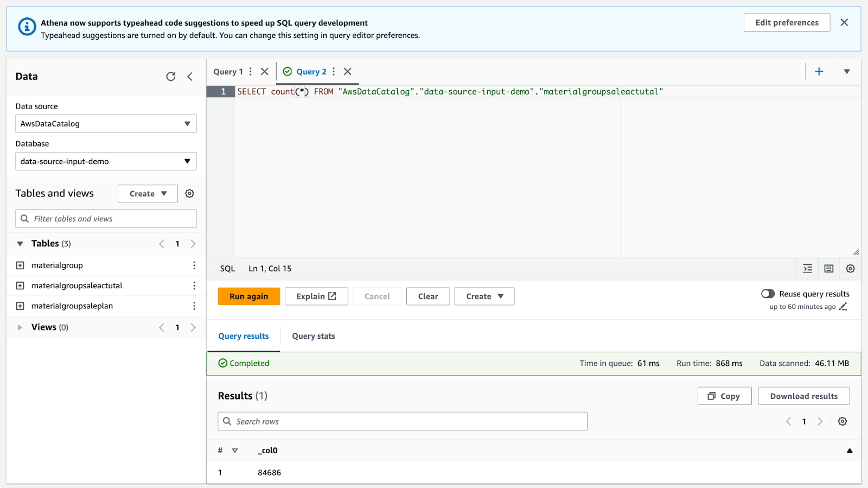Screen dimensions: 868x488
Task: Open options menu for materialgroupsaleactutal table
Action: coord(194,286)
